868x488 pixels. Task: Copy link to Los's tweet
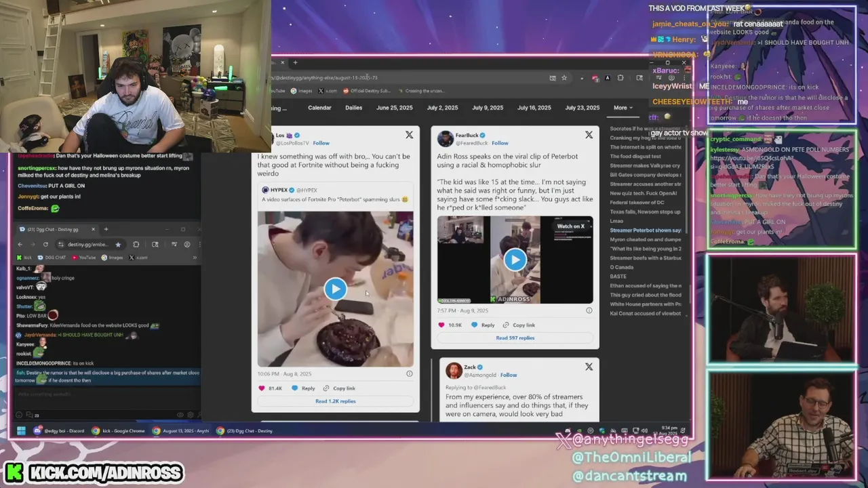(339, 388)
